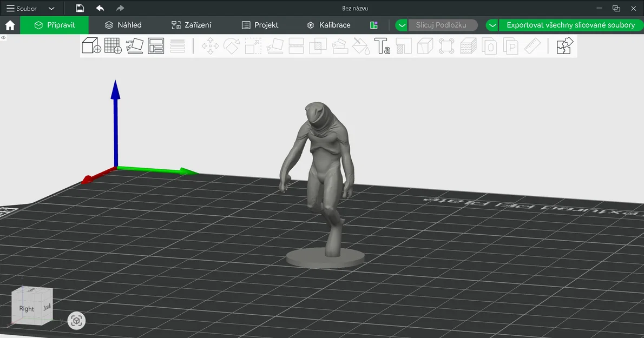
Task: Open the Soubor file menu
Action: pyautogui.click(x=22, y=8)
